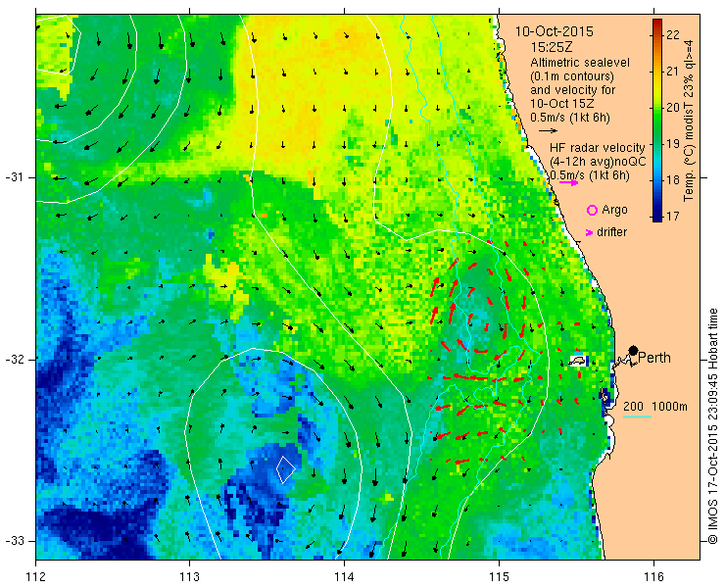Click the magenta drifter legend marker

tap(589, 232)
